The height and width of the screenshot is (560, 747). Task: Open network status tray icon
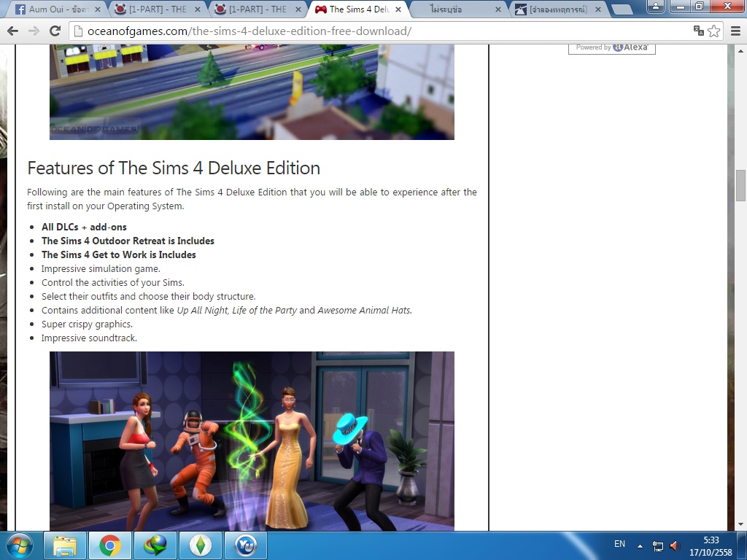(x=658, y=545)
